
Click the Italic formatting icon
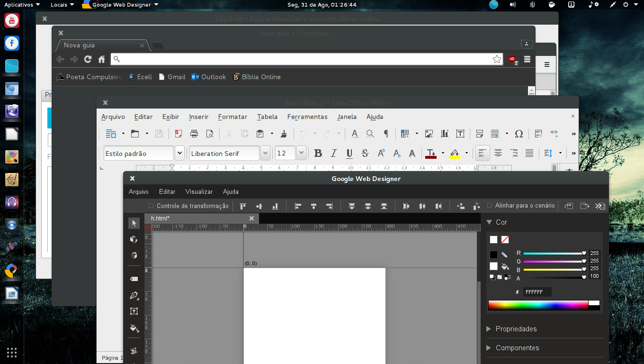click(x=333, y=153)
